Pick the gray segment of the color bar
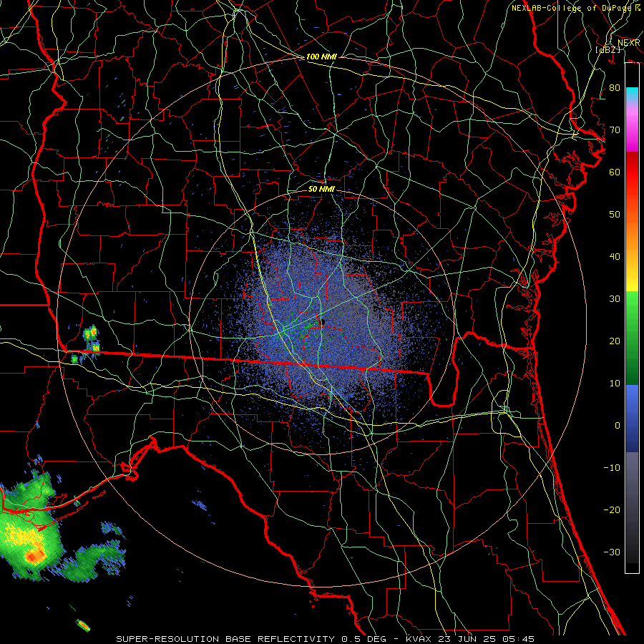 (632, 507)
